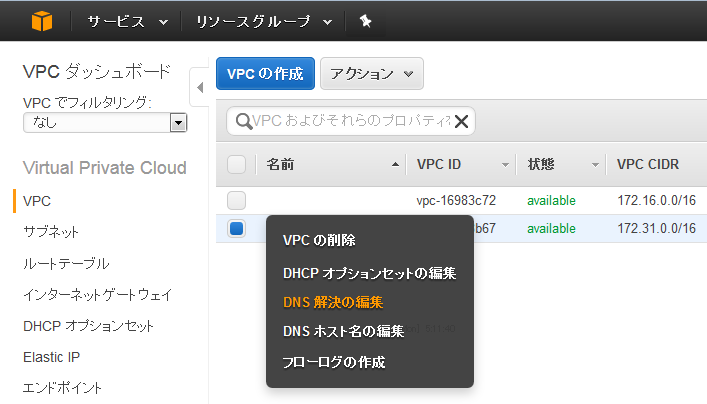Toggle the select-all checkbox in table header
This screenshot has height=404, width=707.
pos(236,165)
